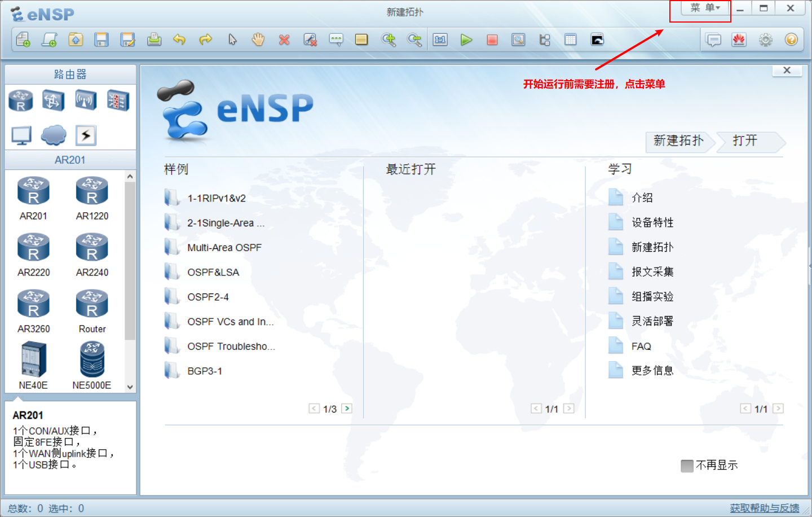Select connection cable lightning category icon
Image resolution: width=812 pixels, height=517 pixels.
tap(86, 135)
